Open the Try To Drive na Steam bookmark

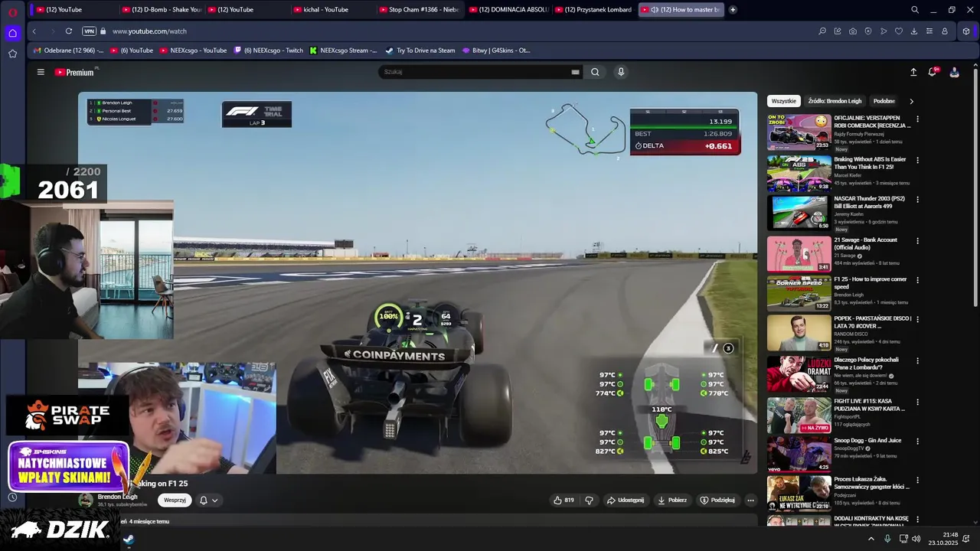coord(420,51)
